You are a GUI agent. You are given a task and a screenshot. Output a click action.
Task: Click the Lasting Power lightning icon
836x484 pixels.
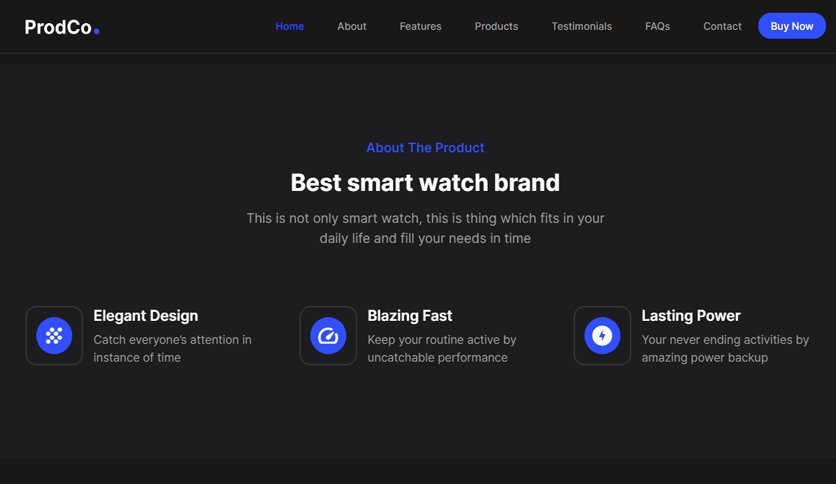(602, 335)
